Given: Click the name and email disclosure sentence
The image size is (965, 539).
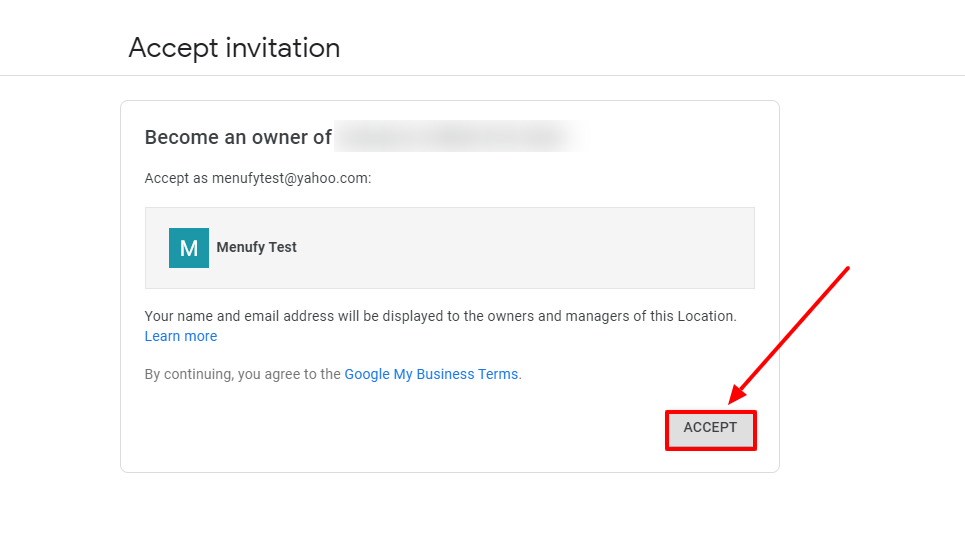Looking at the screenshot, I should tap(441, 316).
